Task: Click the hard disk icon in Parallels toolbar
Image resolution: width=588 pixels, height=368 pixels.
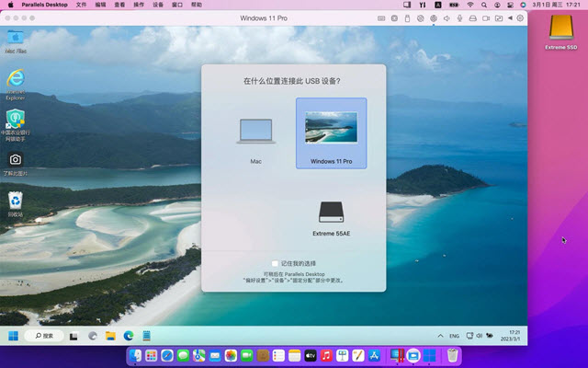Action: pos(472,18)
